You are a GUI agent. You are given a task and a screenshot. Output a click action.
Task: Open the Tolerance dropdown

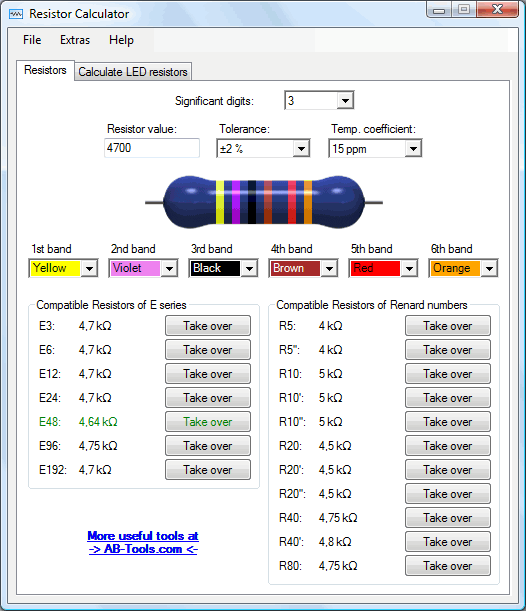(301, 148)
